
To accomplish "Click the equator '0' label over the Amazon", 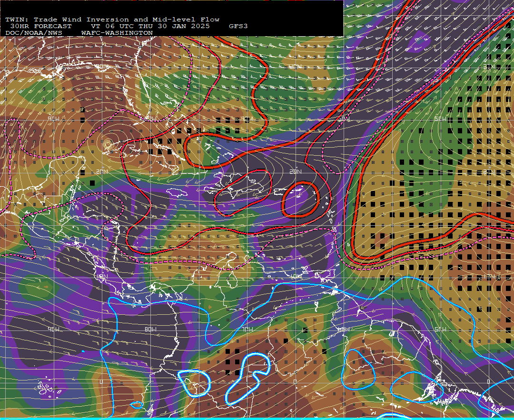I will point(295,382).
